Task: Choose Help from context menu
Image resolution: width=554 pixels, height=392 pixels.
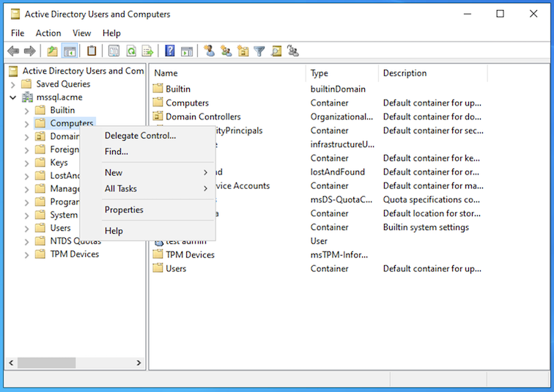Action: [148, 231]
